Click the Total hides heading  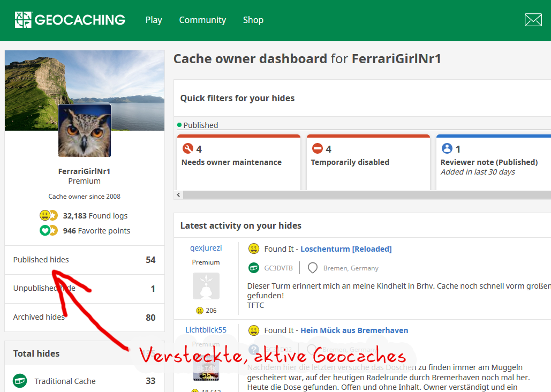36,353
